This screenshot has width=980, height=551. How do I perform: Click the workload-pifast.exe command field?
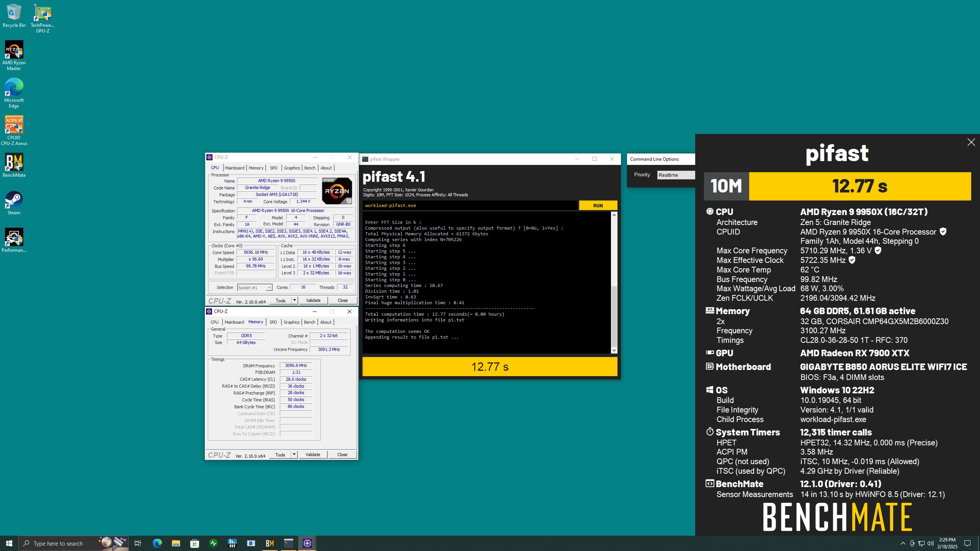470,205
